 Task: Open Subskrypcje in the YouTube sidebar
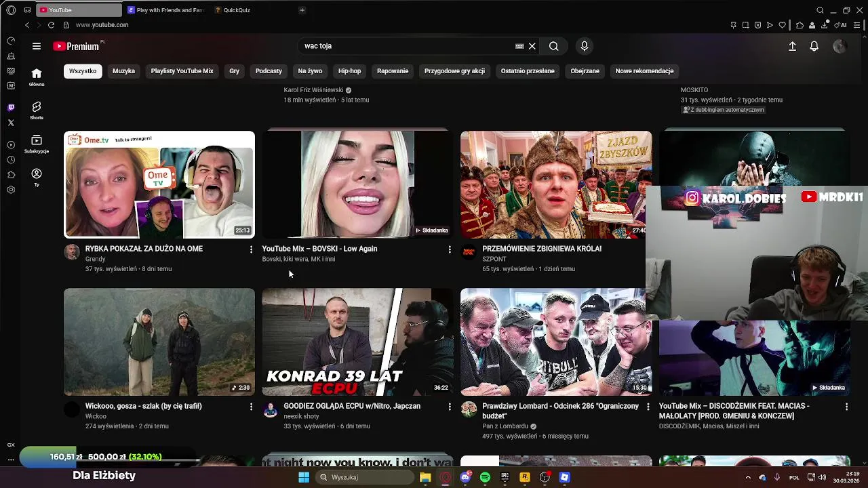[x=37, y=144]
